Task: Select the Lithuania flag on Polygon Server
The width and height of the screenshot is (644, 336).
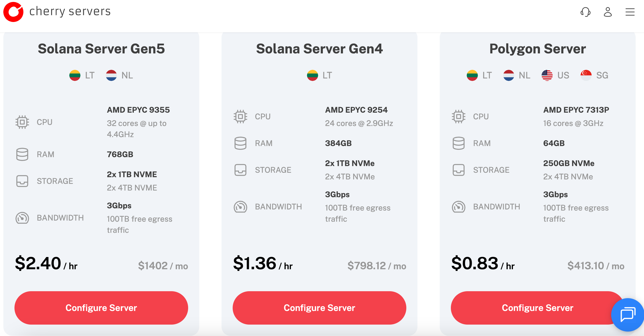Action: coord(472,75)
